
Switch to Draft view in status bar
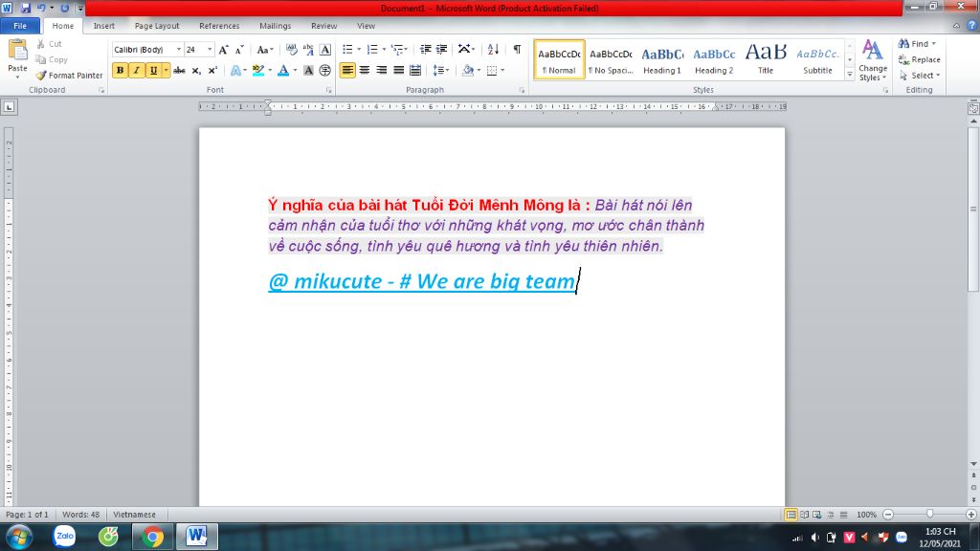click(x=844, y=514)
